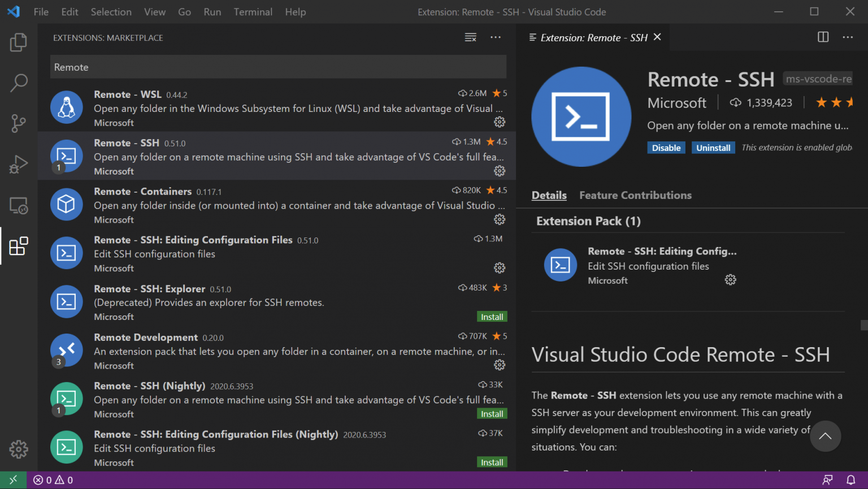868x489 pixels.
Task: Open the Search view in activity bar
Action: pyautogui.click(x=19, y=83)
